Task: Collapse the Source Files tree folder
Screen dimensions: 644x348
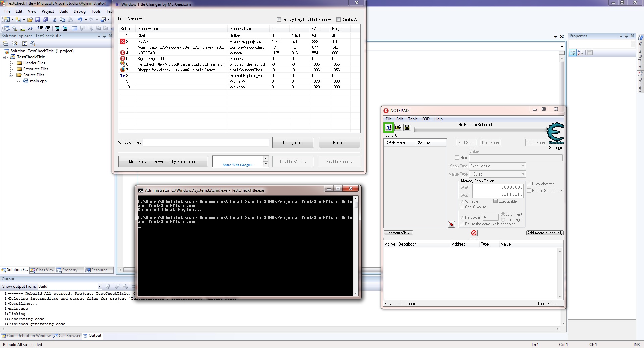Action: pyautogui.click(x=11, y=75)
